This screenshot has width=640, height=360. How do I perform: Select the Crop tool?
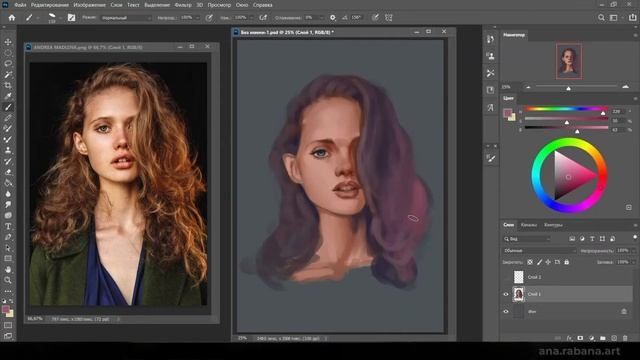[8, 85]
